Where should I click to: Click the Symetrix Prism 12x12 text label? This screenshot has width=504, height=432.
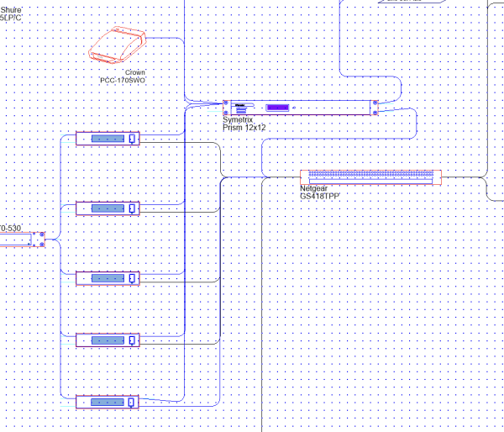pyautogui.click(x=244, y=124)
